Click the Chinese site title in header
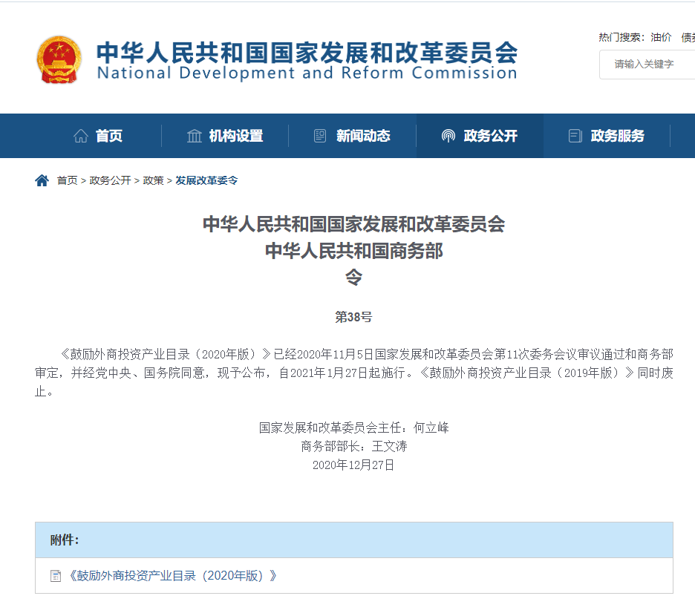 pyautogui.click(x=307, y=51)
